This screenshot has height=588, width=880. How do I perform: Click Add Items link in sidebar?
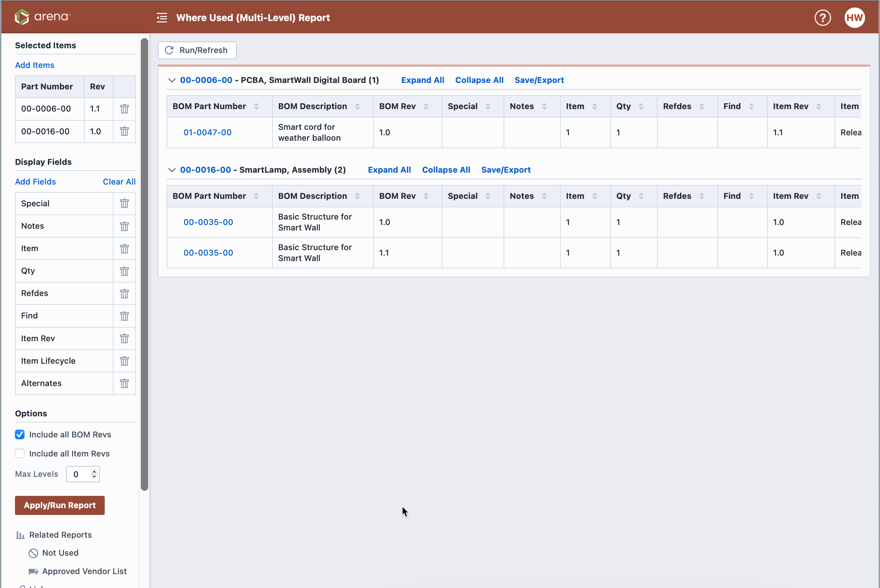click(x=34, y=65)
